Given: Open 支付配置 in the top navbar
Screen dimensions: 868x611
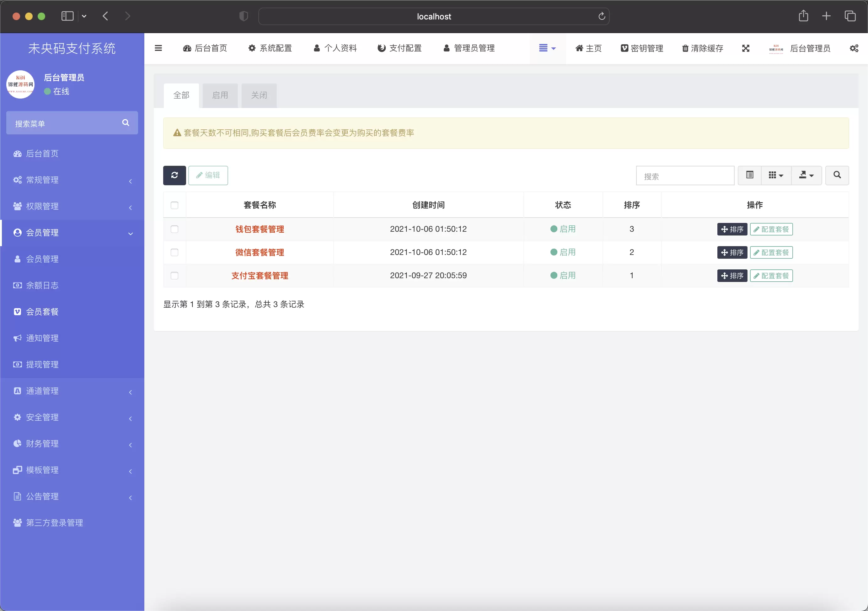Looking at the screenshot, I should coord(399,48).
